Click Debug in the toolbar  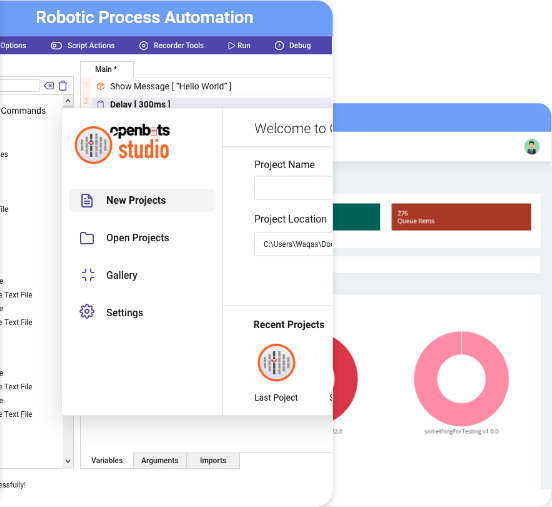[293, 45]
